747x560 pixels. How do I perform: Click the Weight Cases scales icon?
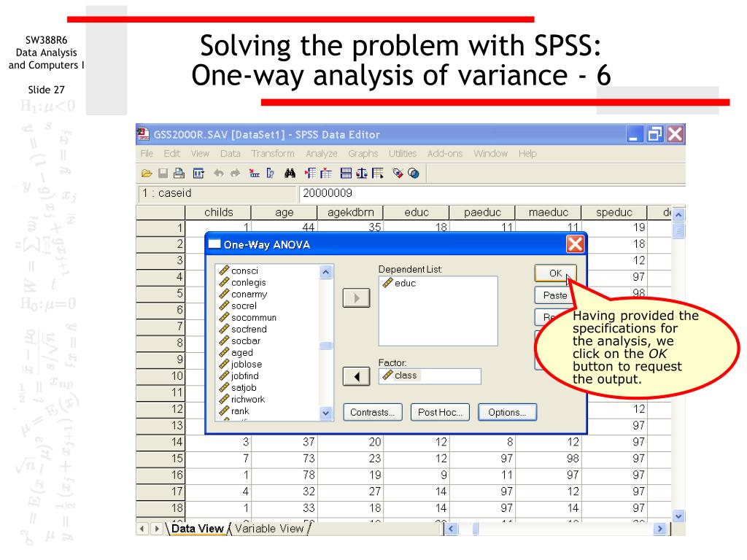tap(362, 174)
